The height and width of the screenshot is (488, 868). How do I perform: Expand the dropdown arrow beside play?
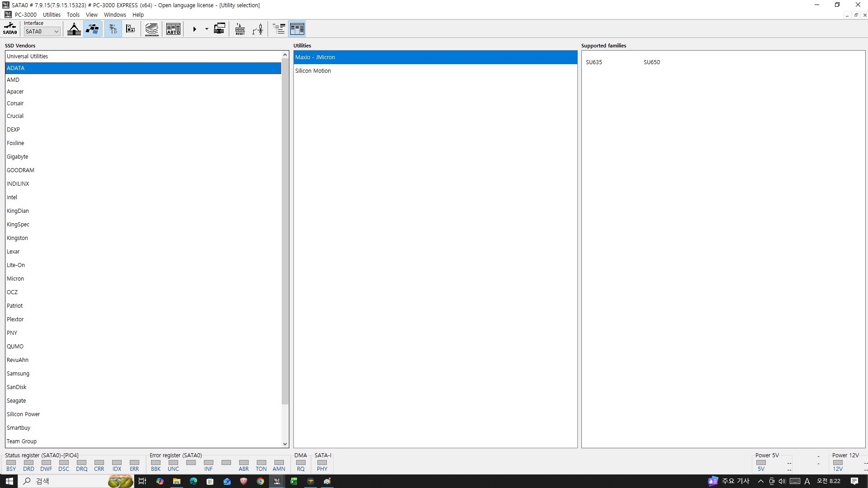[x=207, y=29]
